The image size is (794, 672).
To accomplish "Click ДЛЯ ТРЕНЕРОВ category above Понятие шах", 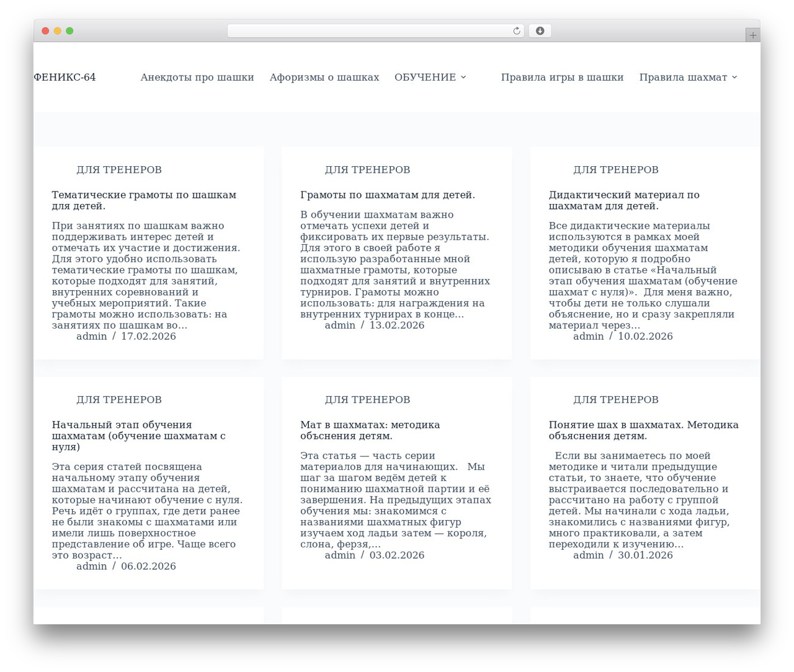I will coord(616,400).
